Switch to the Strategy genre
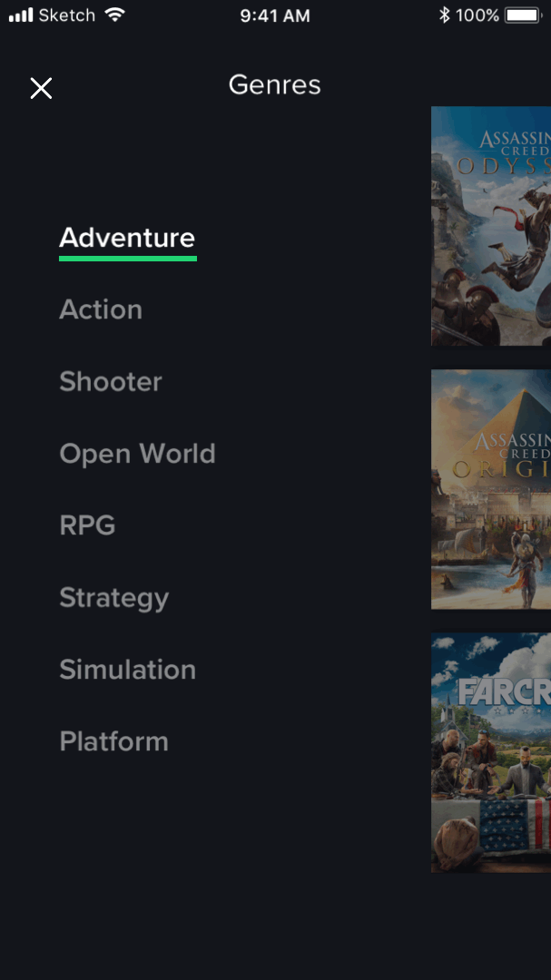The height and width of the screenshot is (980, 551). point(113,598)
